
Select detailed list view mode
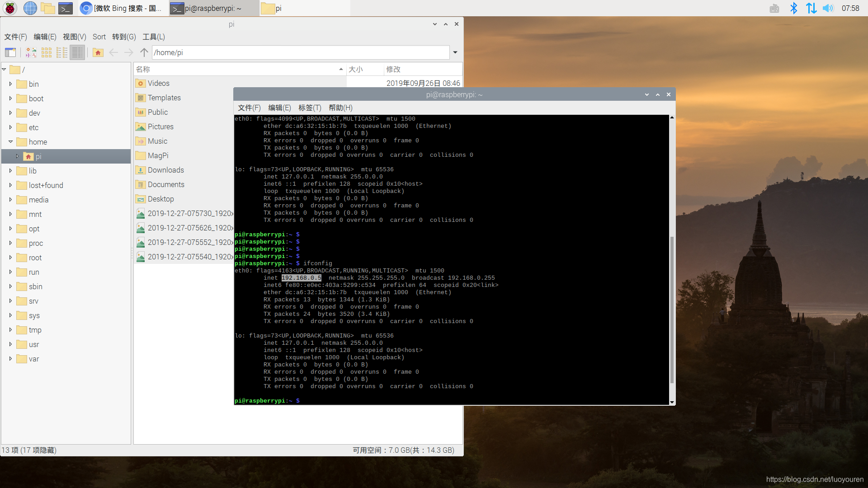77,52
